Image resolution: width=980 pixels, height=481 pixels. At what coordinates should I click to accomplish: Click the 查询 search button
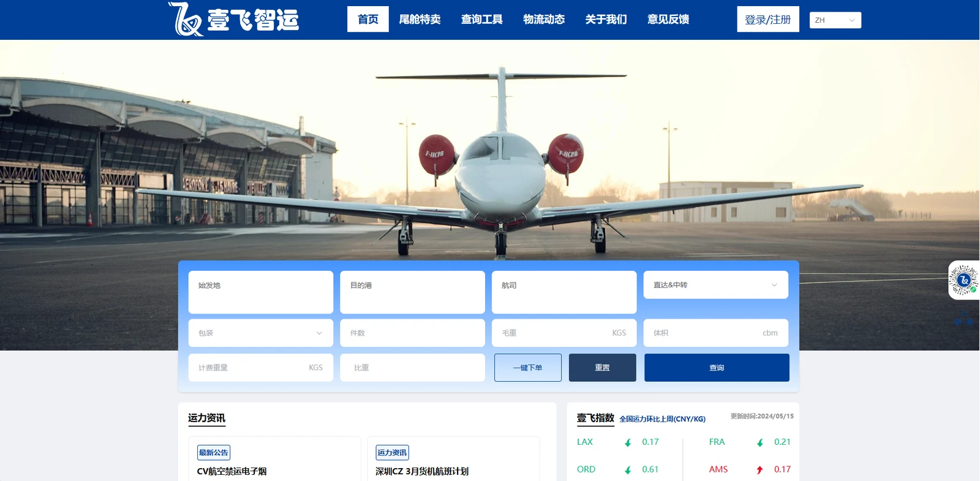(x=717, y=368)
